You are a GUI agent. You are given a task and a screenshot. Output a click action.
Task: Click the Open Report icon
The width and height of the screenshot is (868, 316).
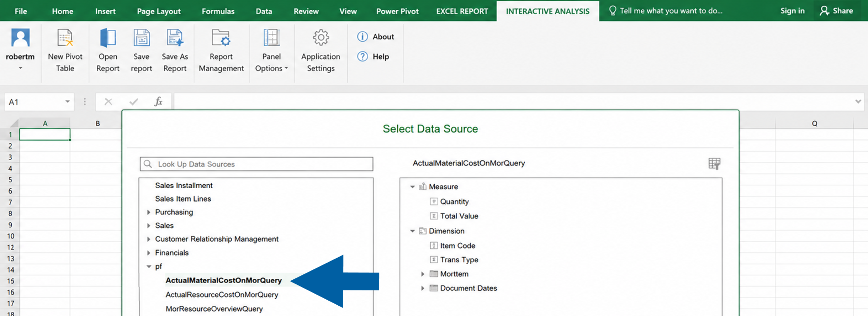coord(108,38)
